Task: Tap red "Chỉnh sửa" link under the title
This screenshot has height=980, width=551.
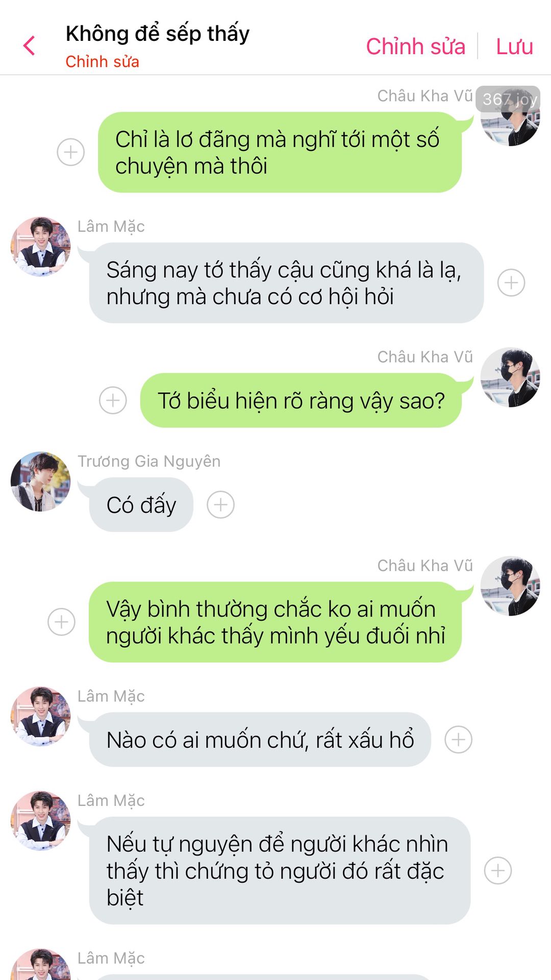Action: pos(102,62)
